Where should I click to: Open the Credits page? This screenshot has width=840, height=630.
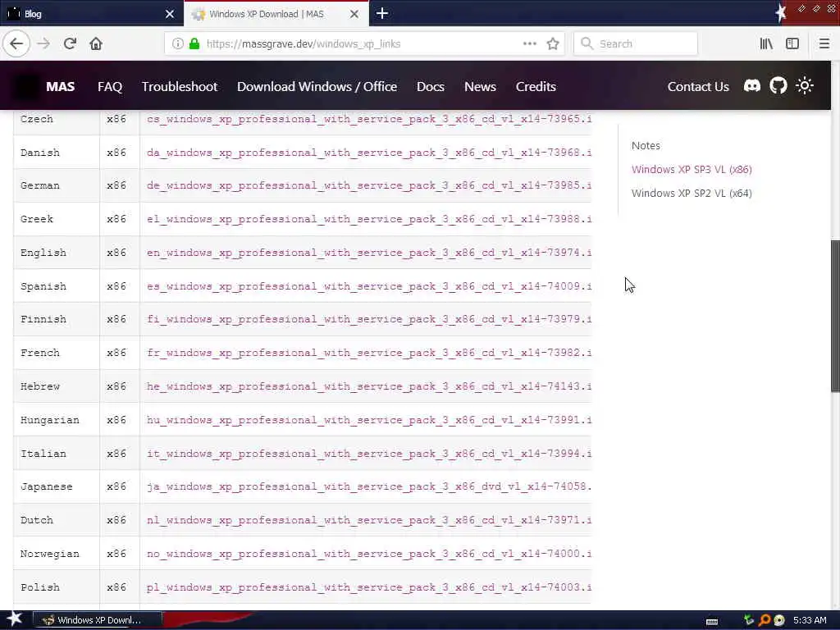(536, 86)
